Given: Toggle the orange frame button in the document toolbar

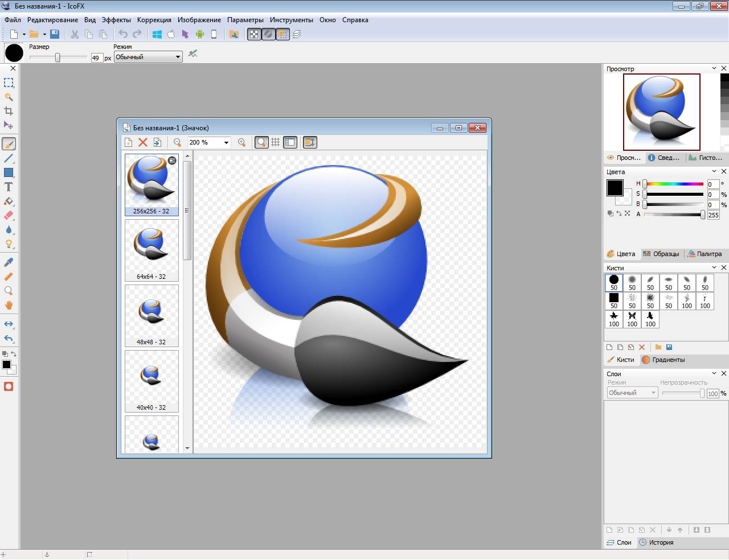Looking at the screenshot, I should [310, 142].
